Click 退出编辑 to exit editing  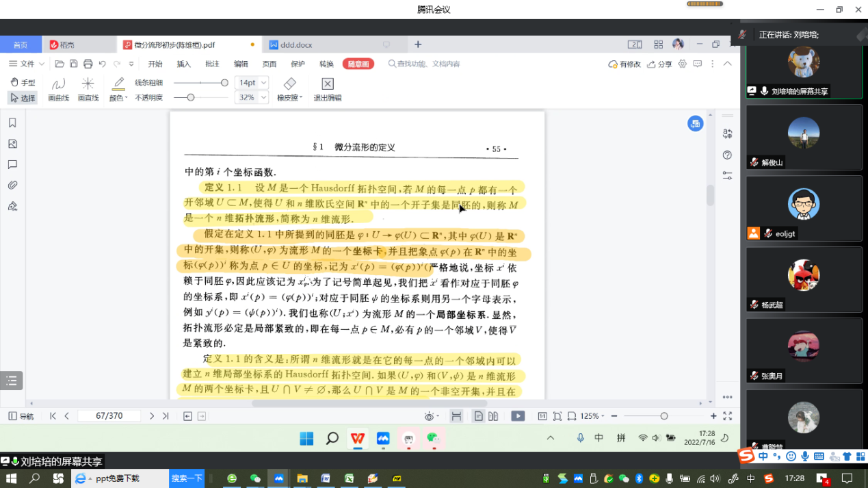coord(327,89)
